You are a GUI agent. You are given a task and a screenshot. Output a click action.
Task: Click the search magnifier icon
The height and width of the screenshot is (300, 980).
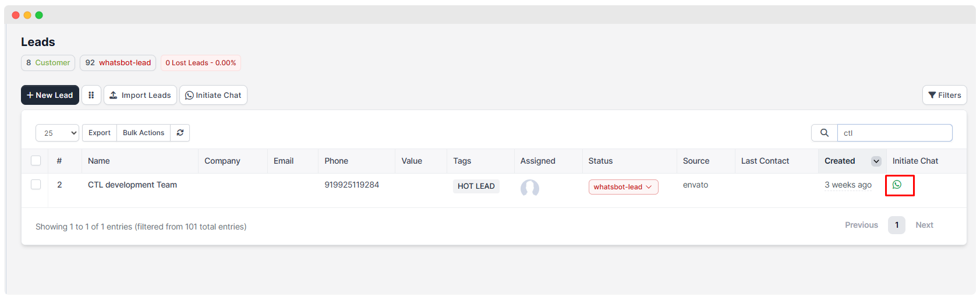tap(824, 133)
